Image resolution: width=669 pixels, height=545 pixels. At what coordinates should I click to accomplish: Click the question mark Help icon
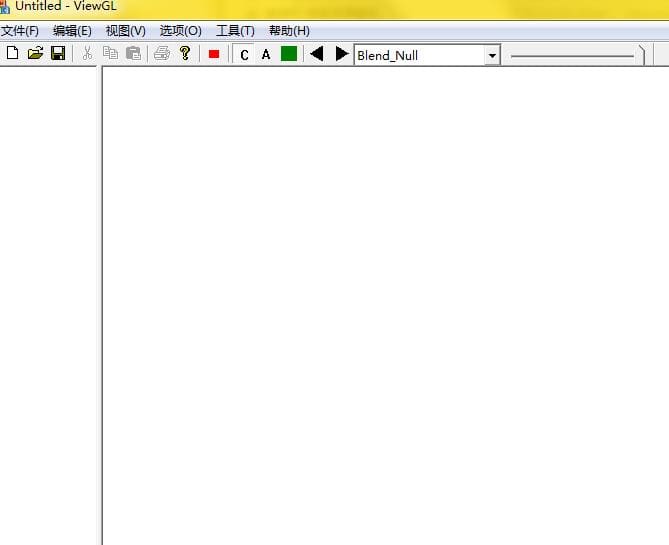(x=185, y=53)
